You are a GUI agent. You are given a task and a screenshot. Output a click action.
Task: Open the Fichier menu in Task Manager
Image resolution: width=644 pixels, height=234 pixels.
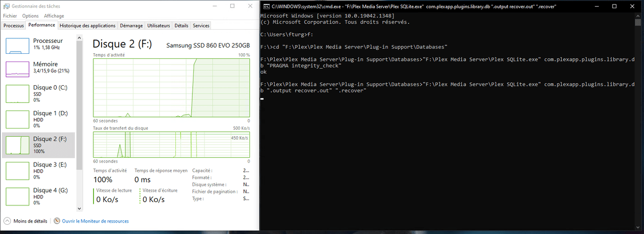10,15
